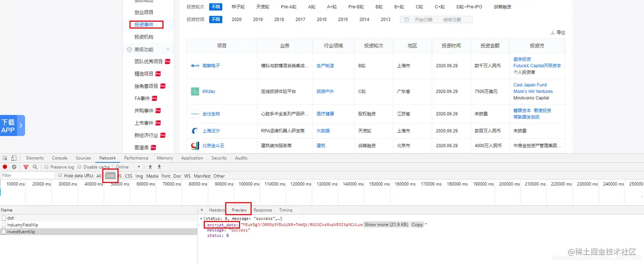Import HAR file with the upload icon
644x264 pixels.
[150, 167]
